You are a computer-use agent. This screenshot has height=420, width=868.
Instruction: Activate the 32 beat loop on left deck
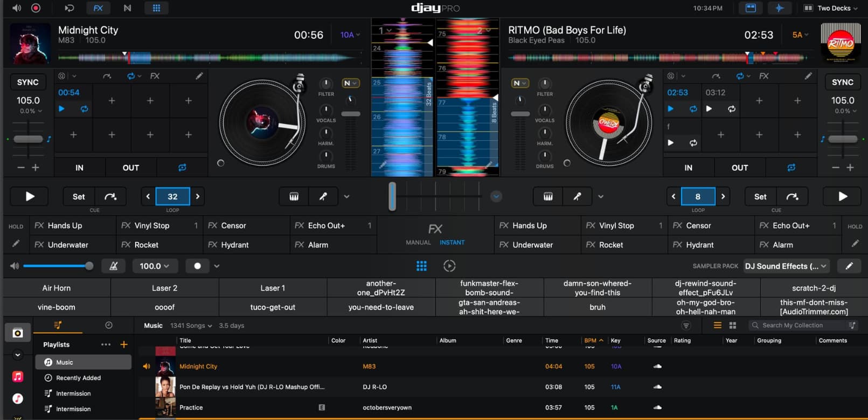[x=172, y=196]
